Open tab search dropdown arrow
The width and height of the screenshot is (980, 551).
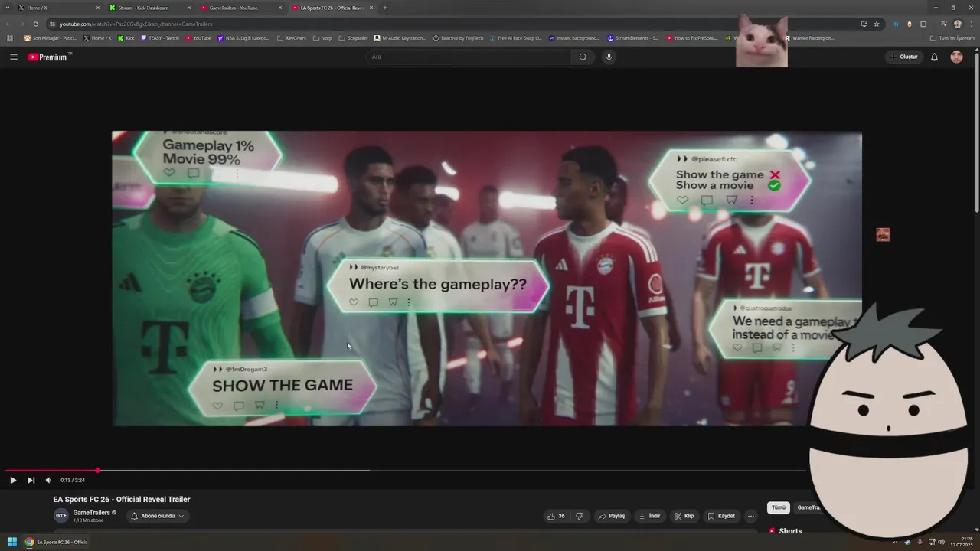(6, 8)
